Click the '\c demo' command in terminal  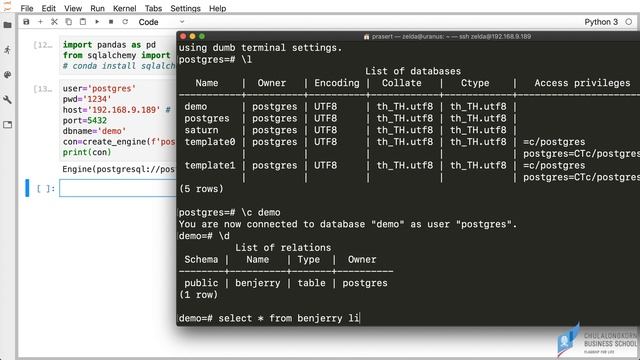(260, 212)
